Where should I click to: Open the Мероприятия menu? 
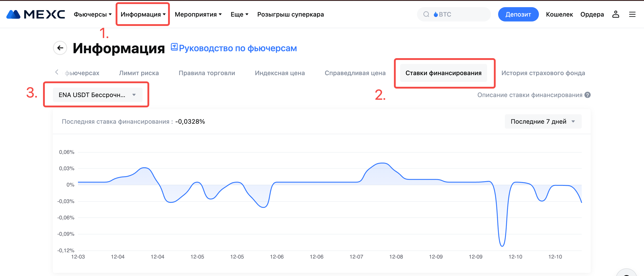click(198, 14)
